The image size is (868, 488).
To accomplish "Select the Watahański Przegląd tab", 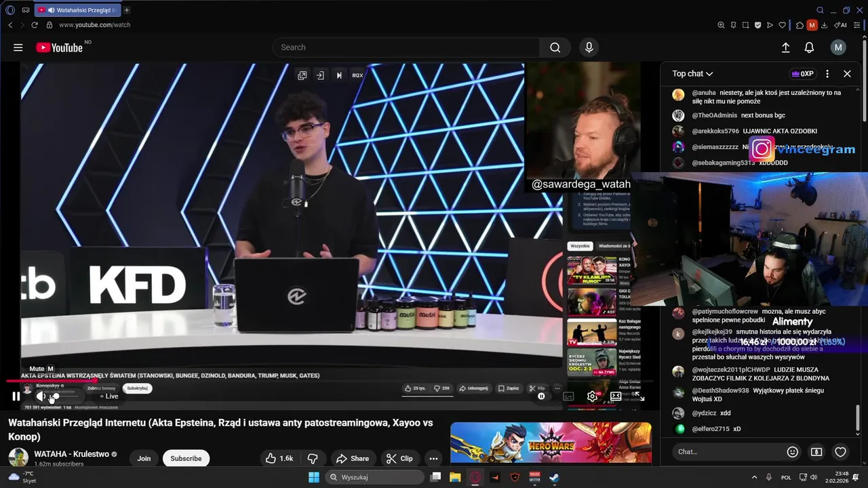I will (x=77, y=10).
